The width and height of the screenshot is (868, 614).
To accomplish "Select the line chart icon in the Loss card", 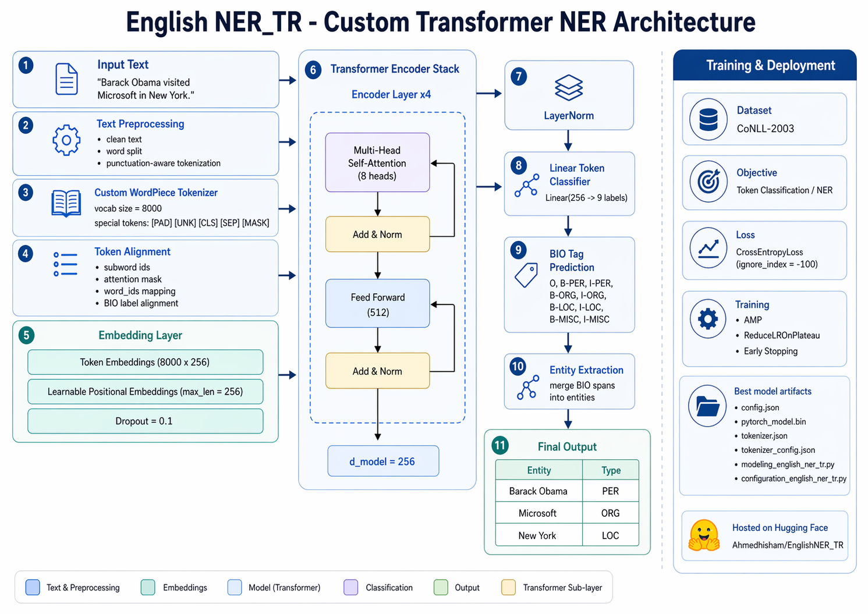I will (x=708, y=249).
